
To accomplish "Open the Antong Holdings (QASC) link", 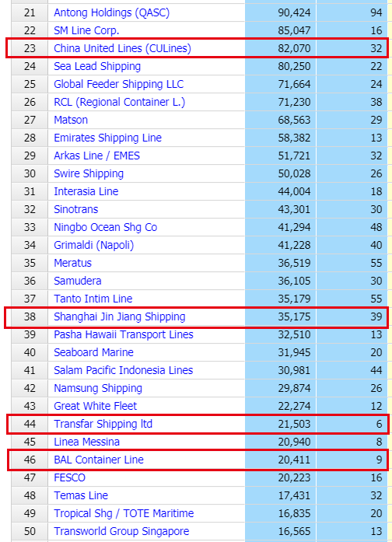I will tap(112, 12).
